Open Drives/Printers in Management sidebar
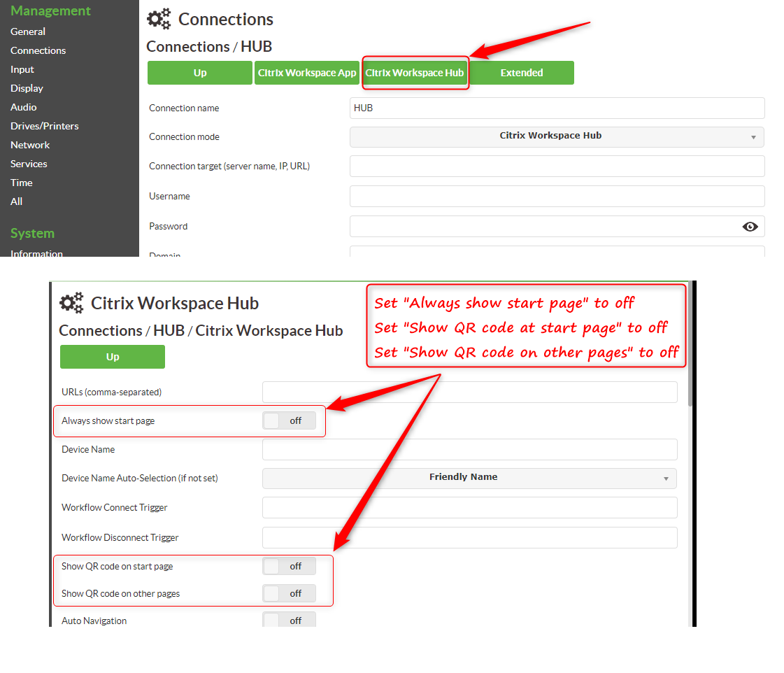Image resolution: width=784 pixels, height=673 pixels. tap(45, 126)
